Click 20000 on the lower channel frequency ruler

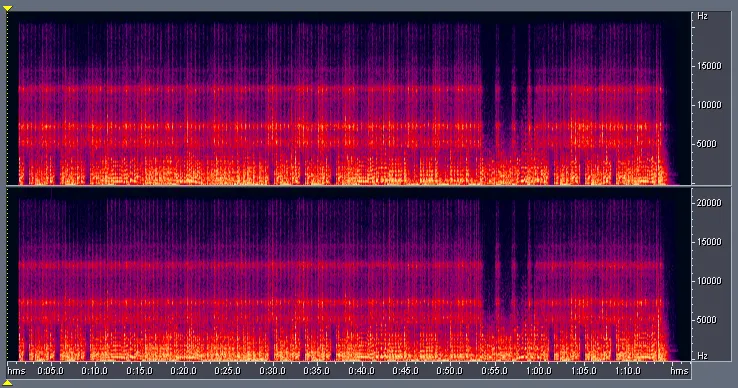709,203
